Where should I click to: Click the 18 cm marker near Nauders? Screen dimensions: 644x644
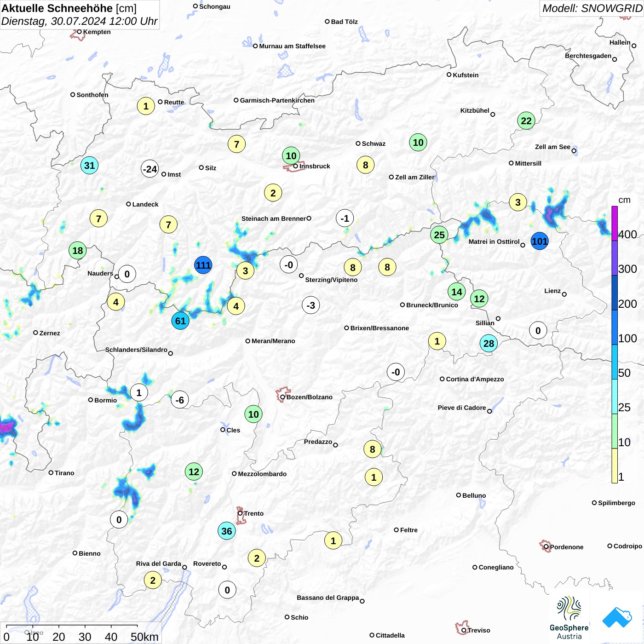point(78,251)
